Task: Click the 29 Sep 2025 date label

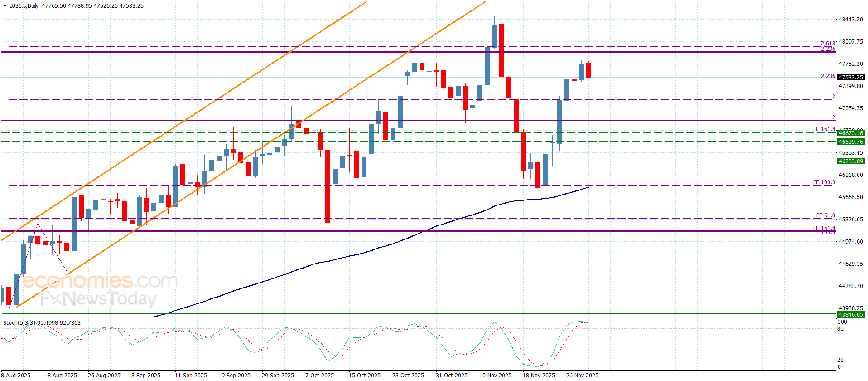Action: click(278, 375)
